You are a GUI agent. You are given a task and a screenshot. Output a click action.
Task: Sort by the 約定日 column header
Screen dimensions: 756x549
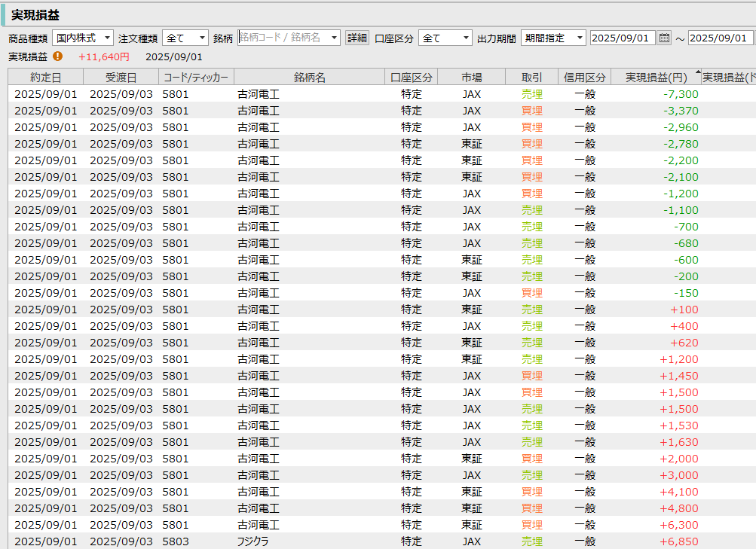pyautogui.click(x=46, y=77)
